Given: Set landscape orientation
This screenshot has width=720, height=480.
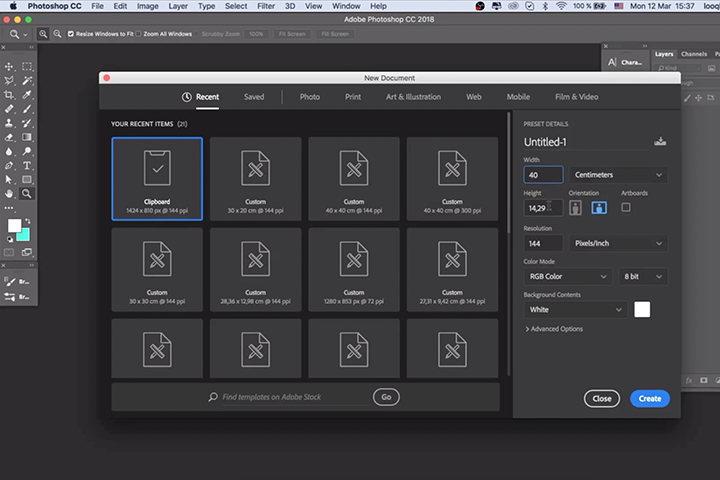Looking at the screenshot, I should pyautogui.click(x=599, y=208).
